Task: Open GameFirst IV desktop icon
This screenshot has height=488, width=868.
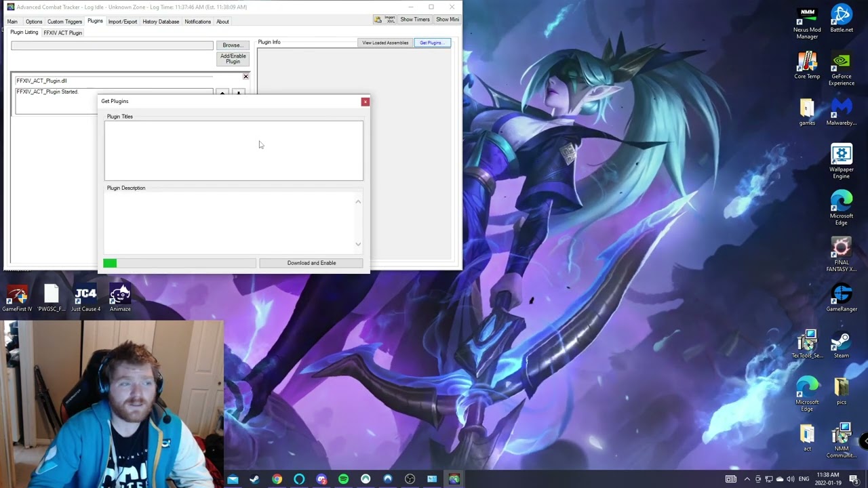Action: (x=17, y=298)
